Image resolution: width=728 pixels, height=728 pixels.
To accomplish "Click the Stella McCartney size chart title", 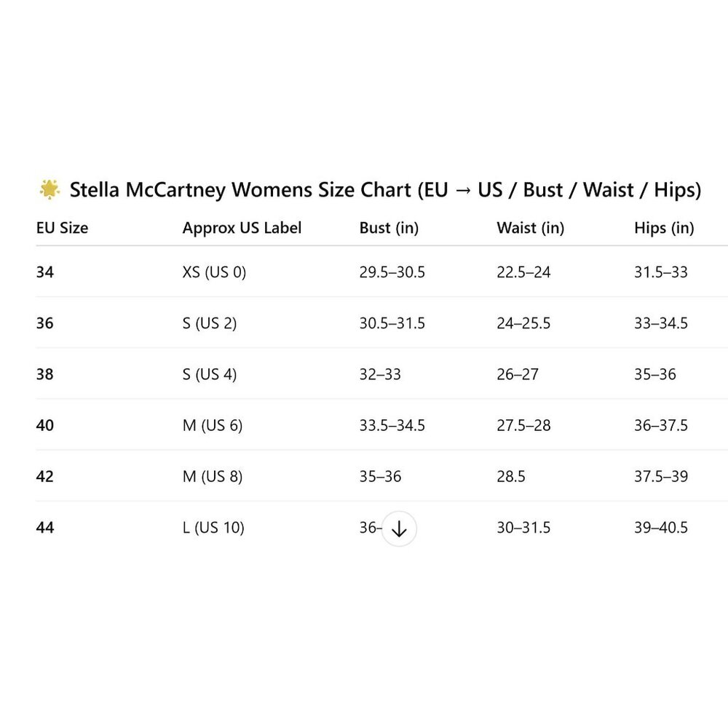I will tap(385, 190).
